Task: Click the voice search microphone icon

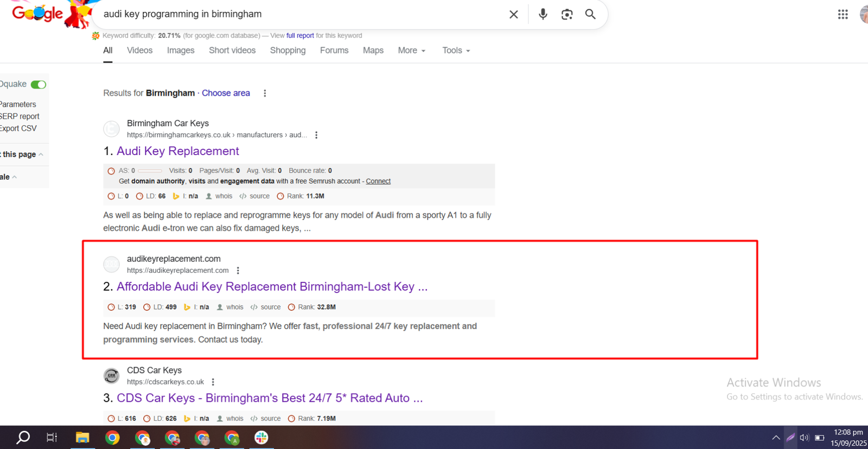Action: pyautogui.click(x=542, y=15)
